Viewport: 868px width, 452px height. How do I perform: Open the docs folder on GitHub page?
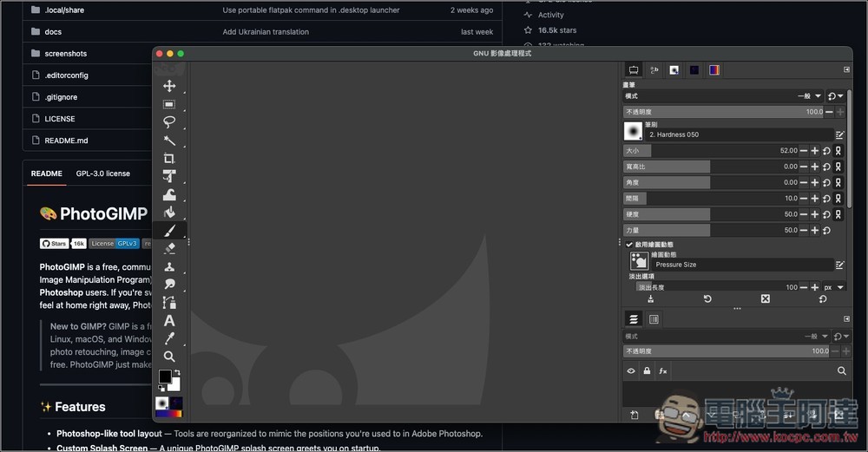(53, 31)
